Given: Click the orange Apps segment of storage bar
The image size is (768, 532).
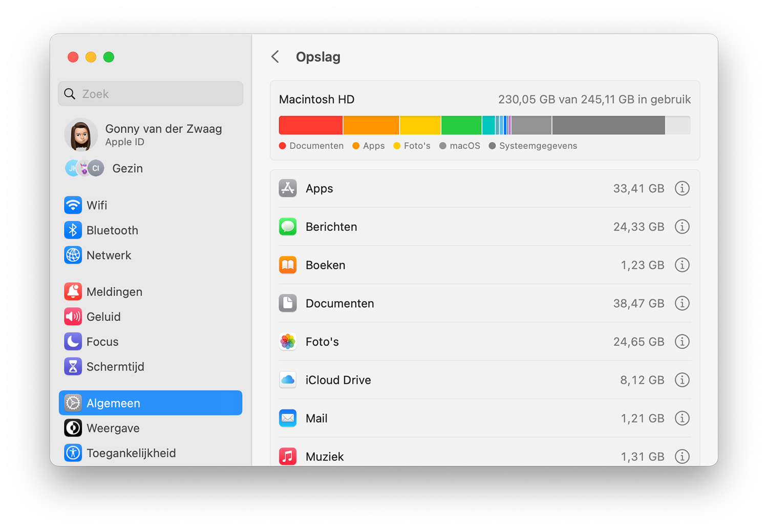Looking at the screenshot, I should (x=371, y=125).
